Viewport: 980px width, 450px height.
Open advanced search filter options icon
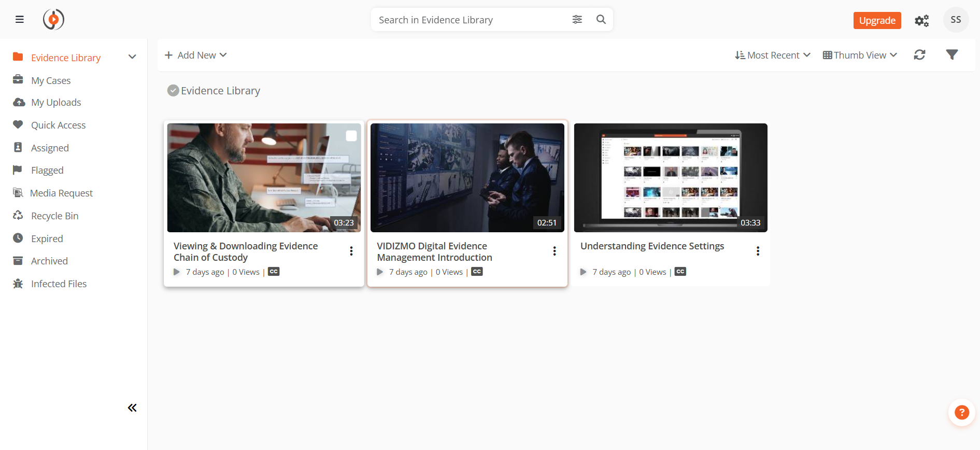pos(577,20)
